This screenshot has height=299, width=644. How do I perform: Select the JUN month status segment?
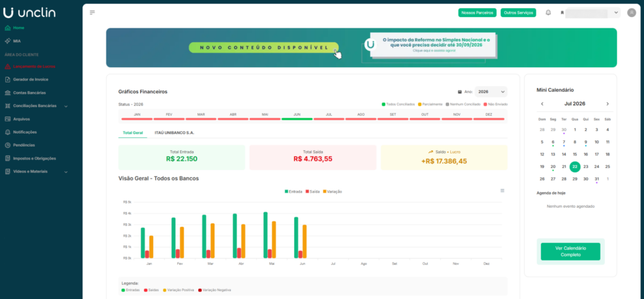point(297,116)
